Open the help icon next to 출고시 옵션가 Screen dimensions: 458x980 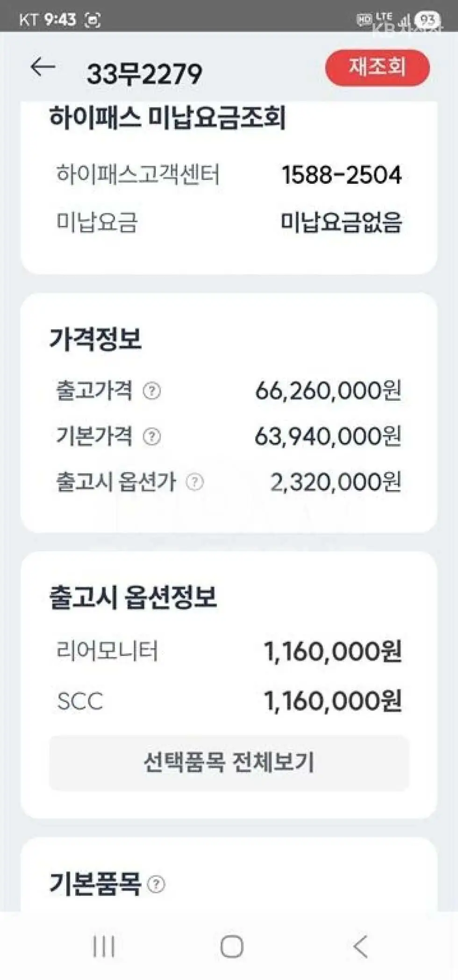[x=195, y=482]
